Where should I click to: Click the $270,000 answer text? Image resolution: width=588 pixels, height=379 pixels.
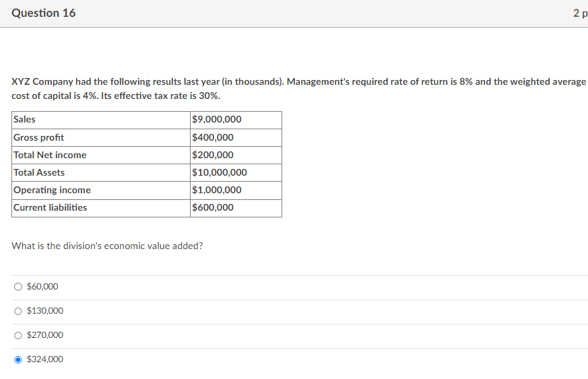(45, 335)
